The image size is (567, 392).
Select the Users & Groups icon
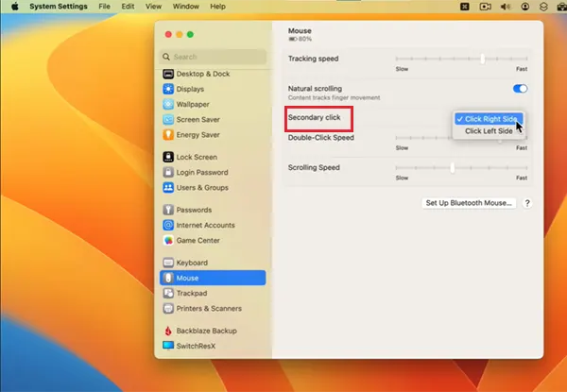coord(168,188)
